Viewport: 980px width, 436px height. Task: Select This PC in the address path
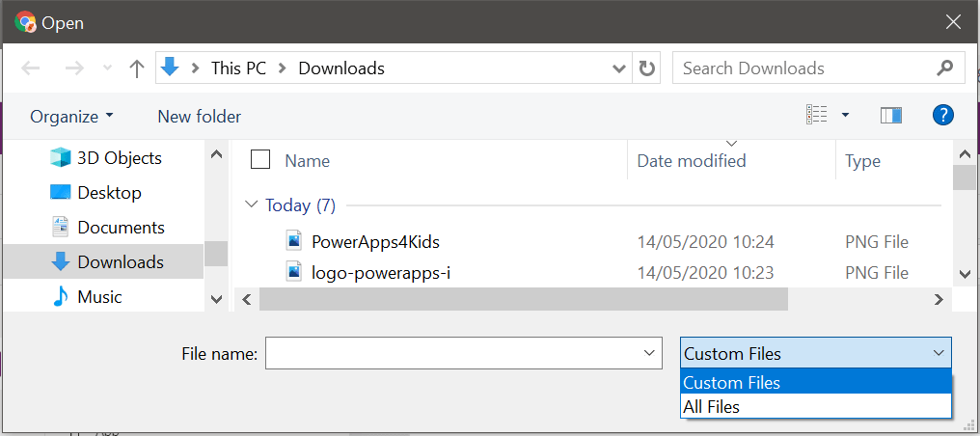click(x=238, y=68)
